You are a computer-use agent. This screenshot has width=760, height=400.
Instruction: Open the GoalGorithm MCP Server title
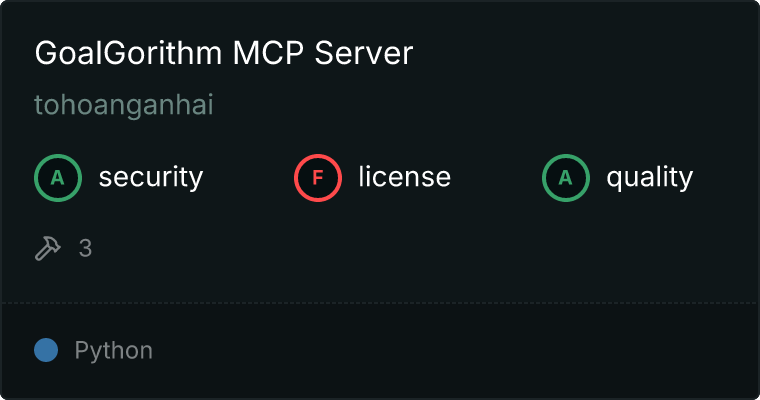(224, 52)
